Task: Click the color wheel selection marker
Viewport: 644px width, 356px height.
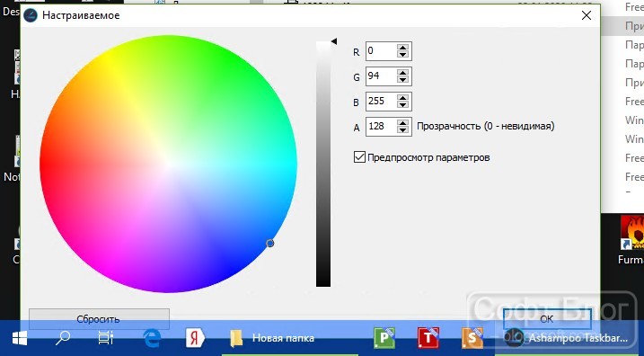Action: pyautogui.click(x=269, y=244)
